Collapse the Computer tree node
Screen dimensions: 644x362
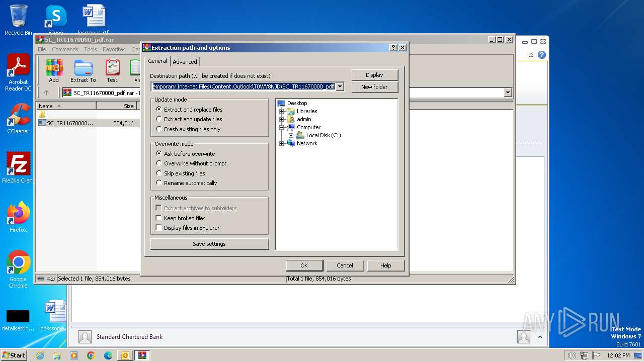coord(282,127)
